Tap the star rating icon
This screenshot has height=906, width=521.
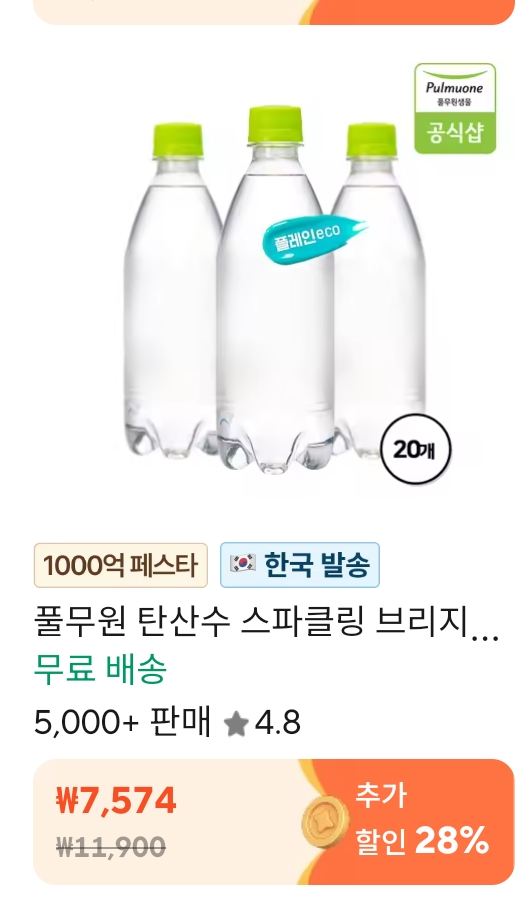pyautogui.click(x=236, y=723)
